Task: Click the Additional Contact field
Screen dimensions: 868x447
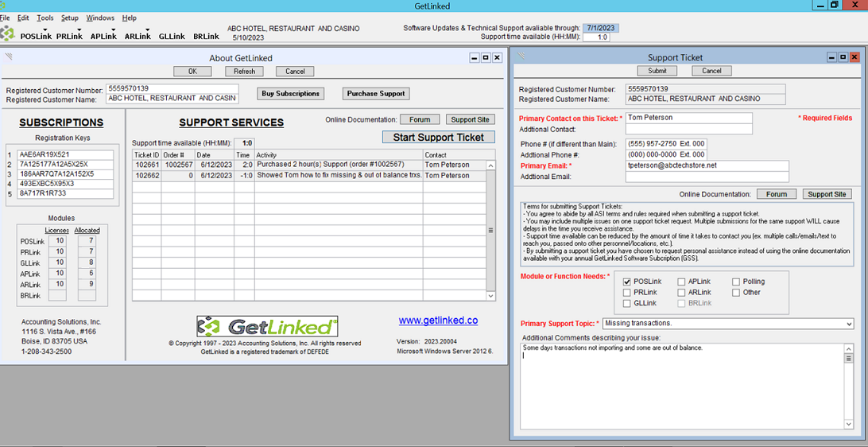Action: (x=688, y=129)
